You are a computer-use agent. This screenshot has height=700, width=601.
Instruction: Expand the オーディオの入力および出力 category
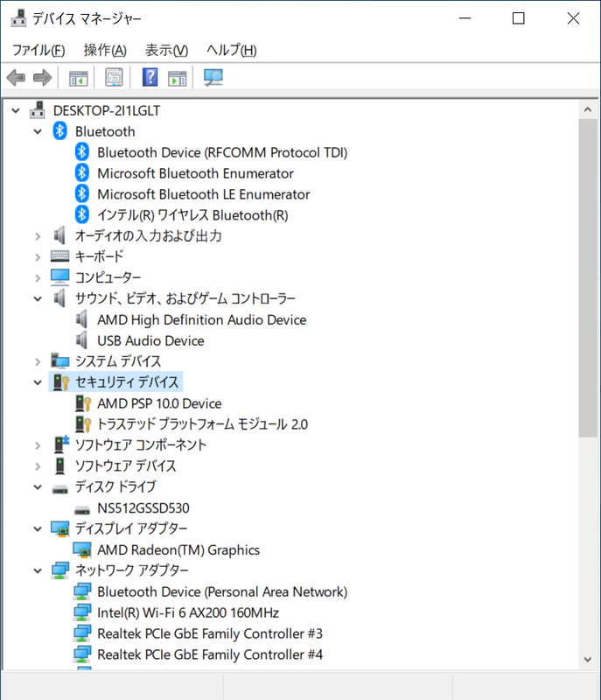click(38, 236)
